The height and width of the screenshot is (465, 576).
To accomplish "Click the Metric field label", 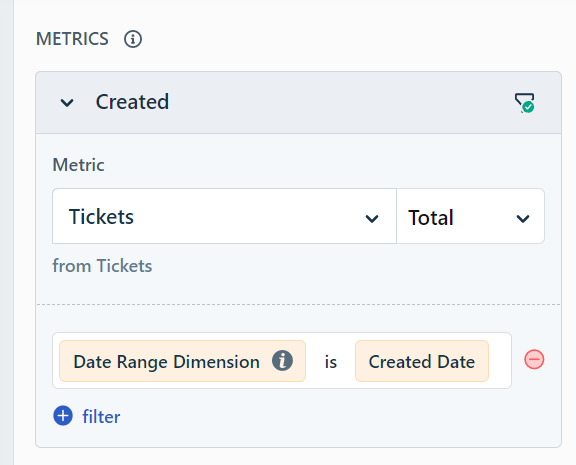I will tap(78, 165).
